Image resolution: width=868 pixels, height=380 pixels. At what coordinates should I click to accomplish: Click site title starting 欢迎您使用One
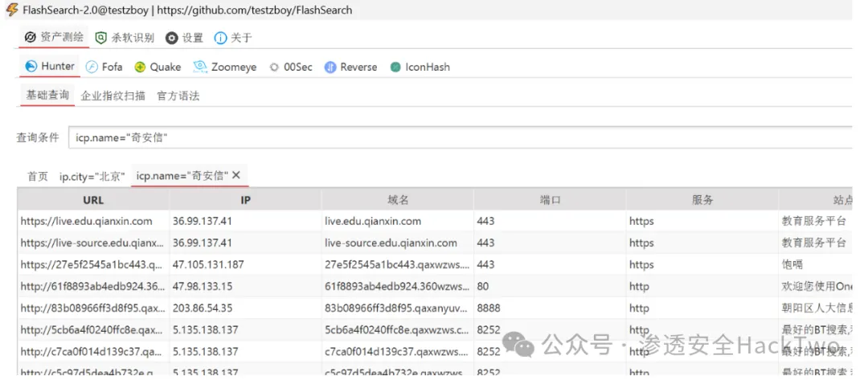816,287
